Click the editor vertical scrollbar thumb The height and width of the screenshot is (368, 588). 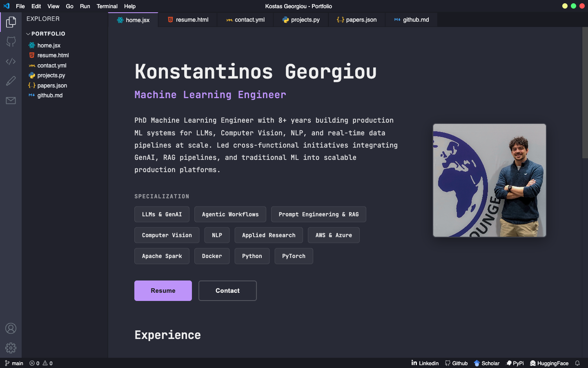(585, 92)
